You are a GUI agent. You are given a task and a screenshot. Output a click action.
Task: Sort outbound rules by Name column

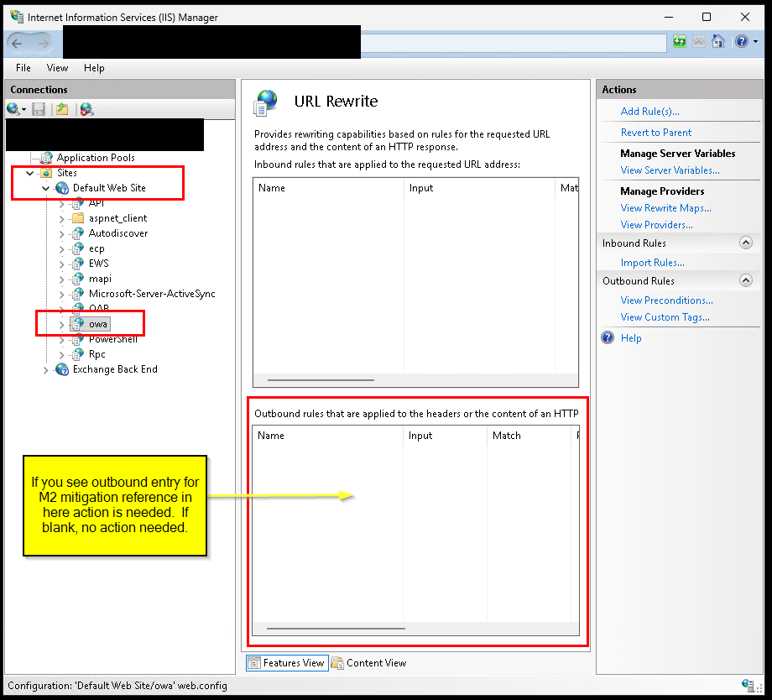pos(328,436)
